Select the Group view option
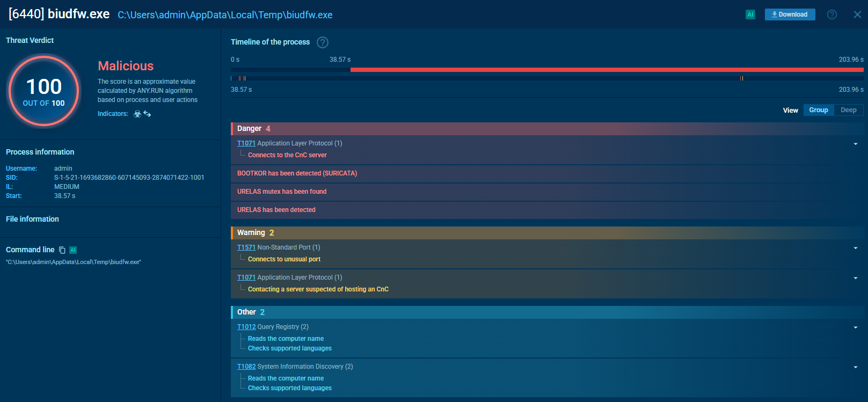Viewport: 868px width, 402px height. (x=818, y=110)
